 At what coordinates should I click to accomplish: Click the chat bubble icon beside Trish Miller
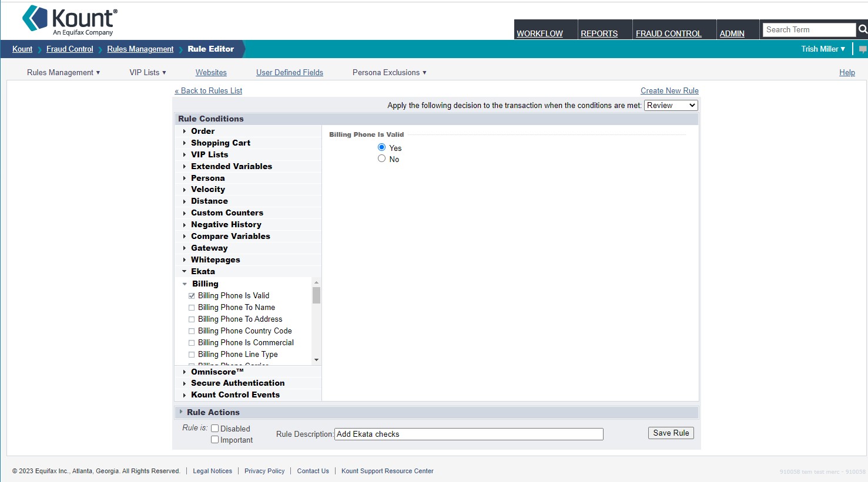coord(863,49)
